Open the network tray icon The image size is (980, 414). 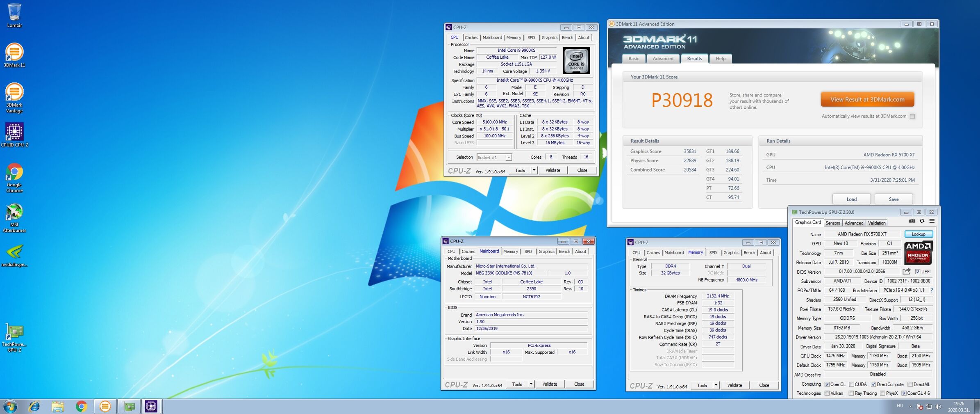click(929, 407)
